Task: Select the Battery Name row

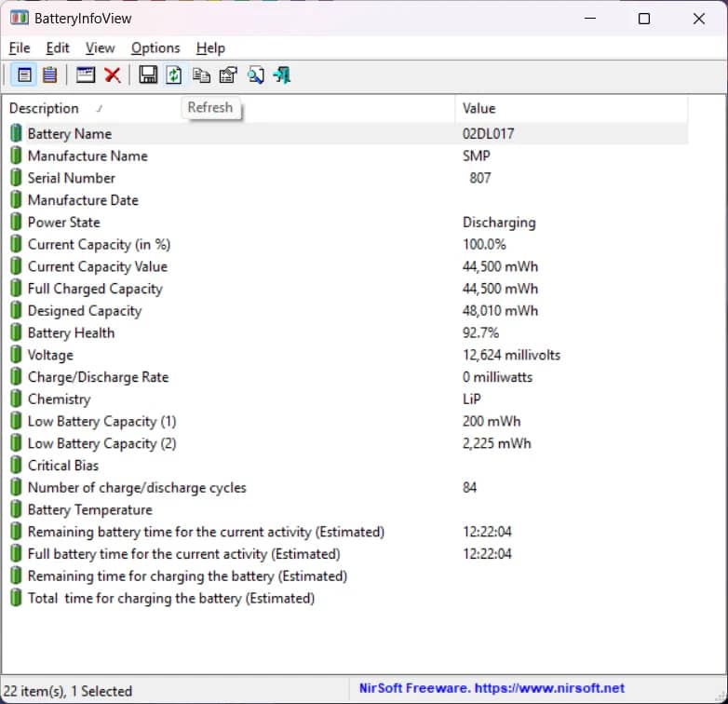Action: click(346, 133)
